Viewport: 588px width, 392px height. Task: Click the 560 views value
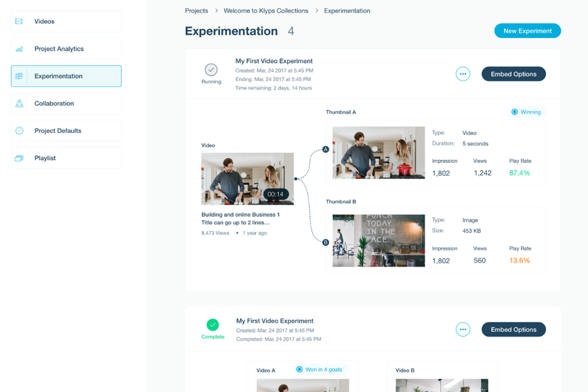pyautogui.click(x=479, y=260)
